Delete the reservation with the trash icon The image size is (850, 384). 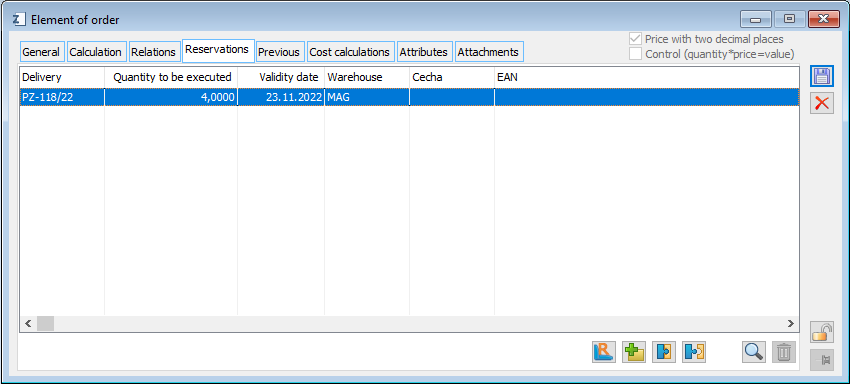pyautogui.click(x=783, y=351)
